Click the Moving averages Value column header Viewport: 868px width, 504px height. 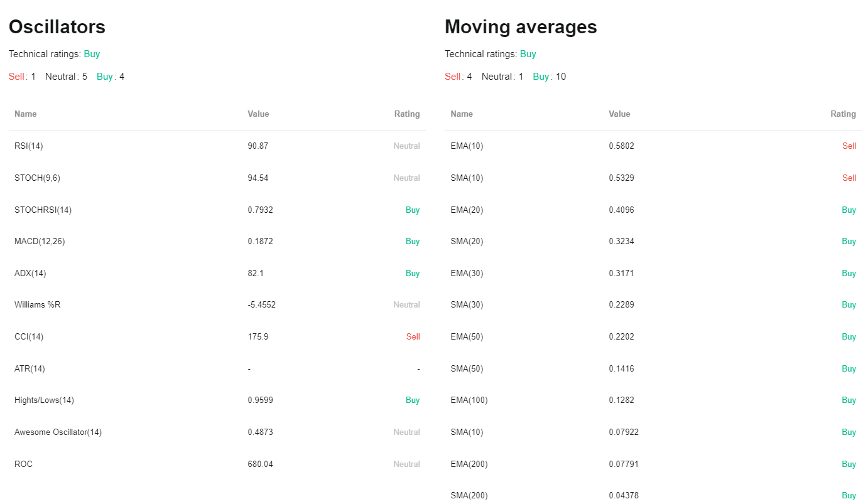(x=619, y=114)
